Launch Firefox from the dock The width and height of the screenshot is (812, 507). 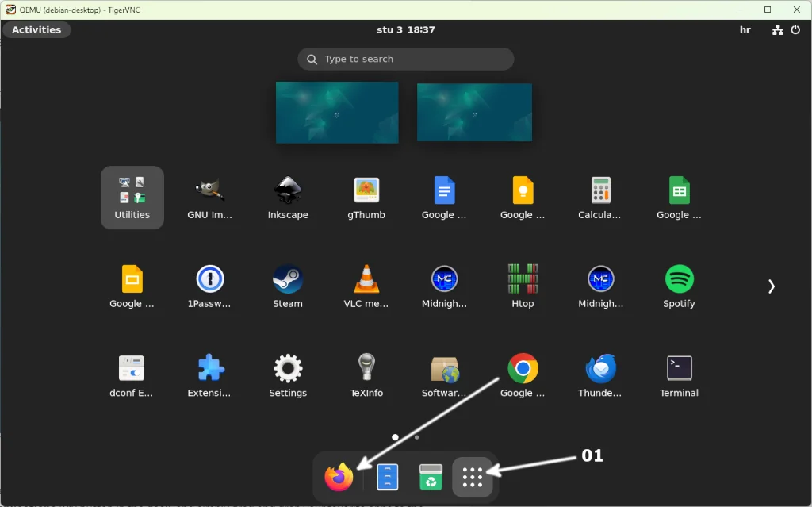pos(339,476)
